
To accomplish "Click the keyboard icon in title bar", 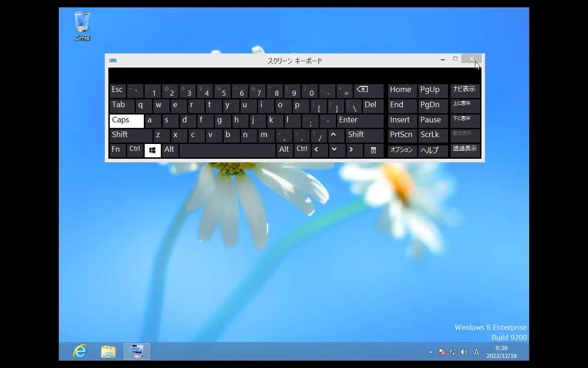I will point(113,60).
